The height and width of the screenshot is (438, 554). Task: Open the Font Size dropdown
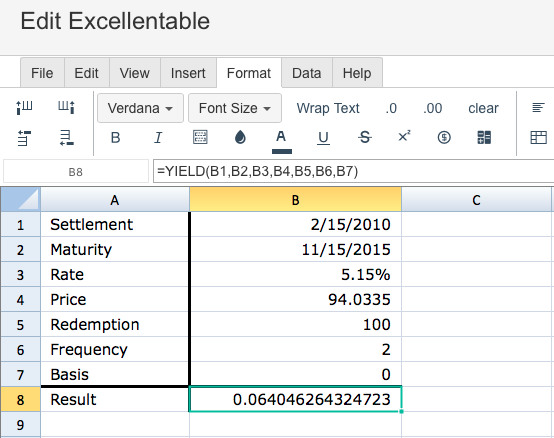235,108
